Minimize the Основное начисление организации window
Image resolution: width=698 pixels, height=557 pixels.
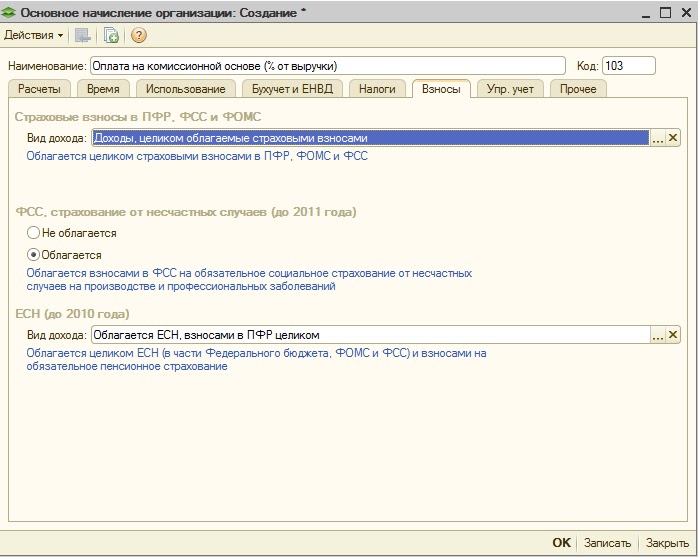[646, 13]
